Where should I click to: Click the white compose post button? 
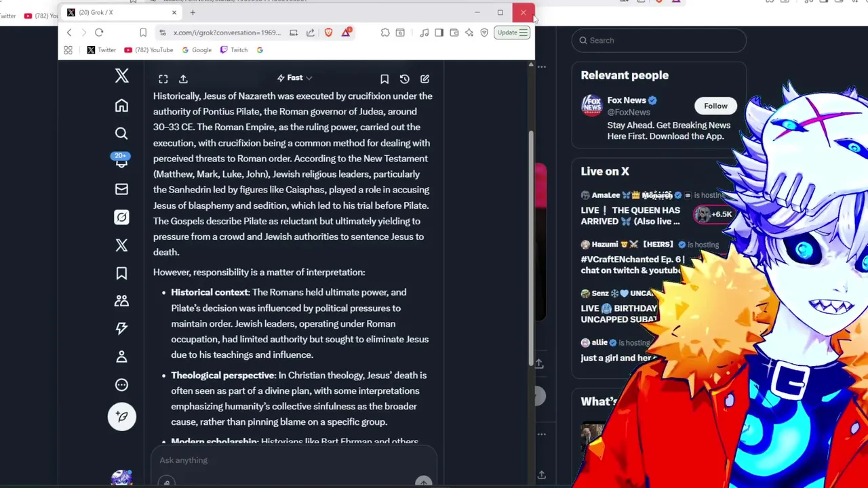[x=122, y=417]
